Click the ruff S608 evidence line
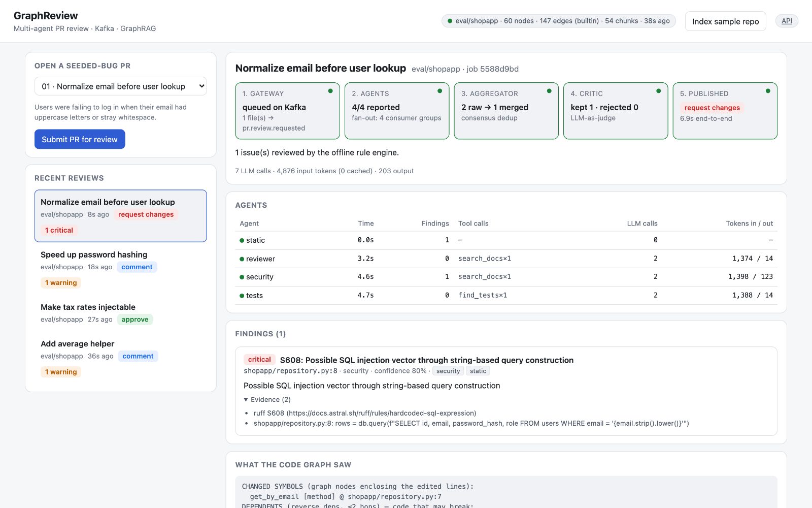The image size is (812, 508). tap(365, 413)
